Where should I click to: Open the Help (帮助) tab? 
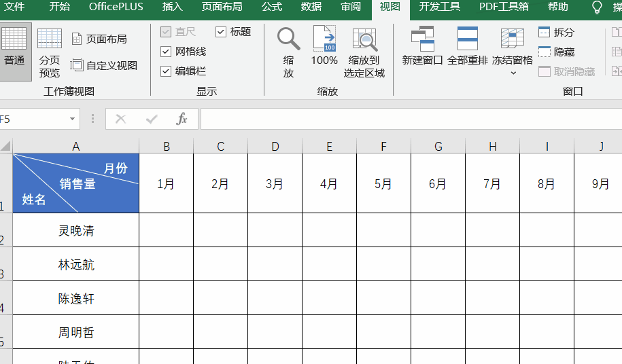click(x=557, y=7)
